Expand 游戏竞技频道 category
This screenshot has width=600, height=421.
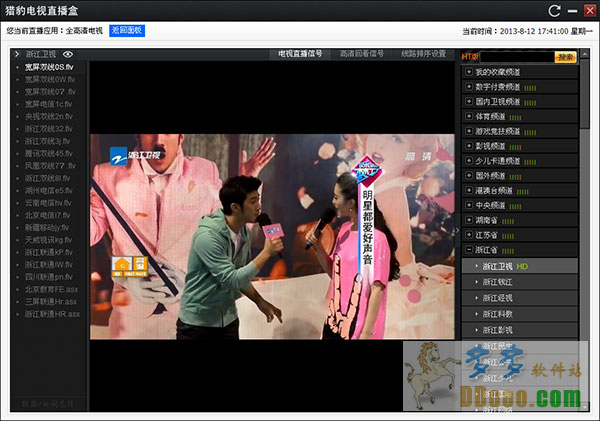520,131
